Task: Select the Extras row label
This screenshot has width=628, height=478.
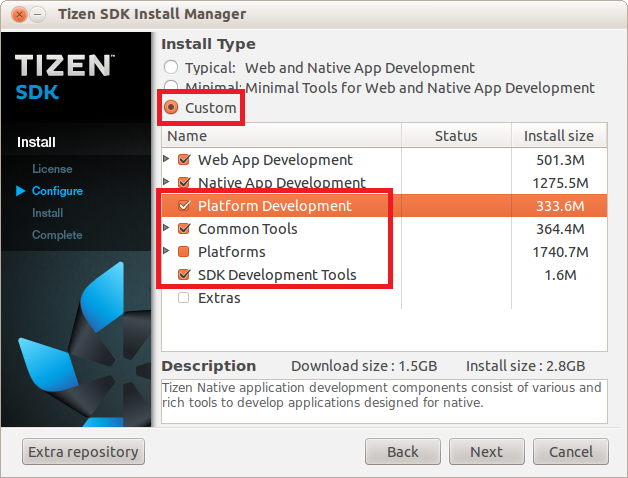Action: [219, 298]
